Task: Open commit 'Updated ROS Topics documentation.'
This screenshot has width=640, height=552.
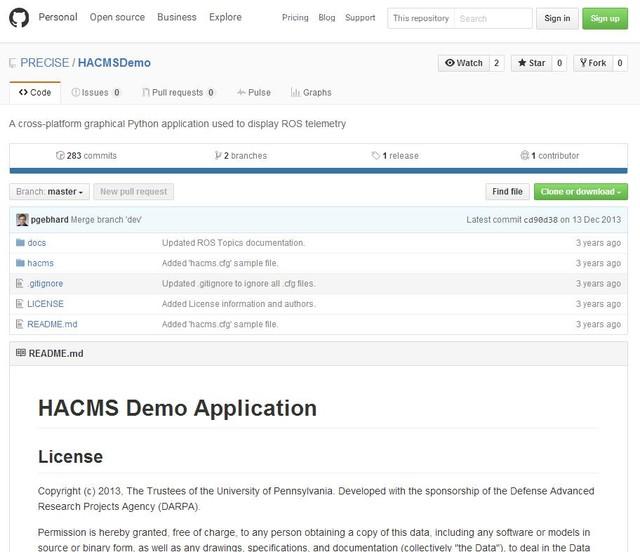Action: [233, 243]
